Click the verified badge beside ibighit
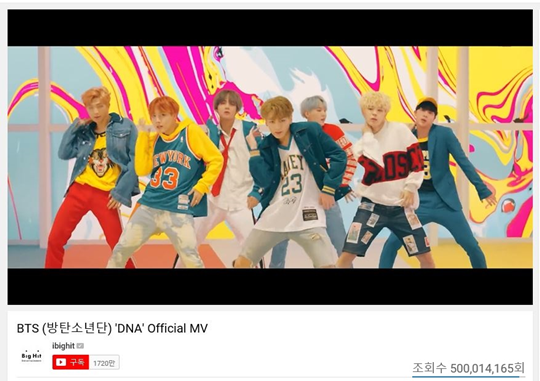 (80, 346)
